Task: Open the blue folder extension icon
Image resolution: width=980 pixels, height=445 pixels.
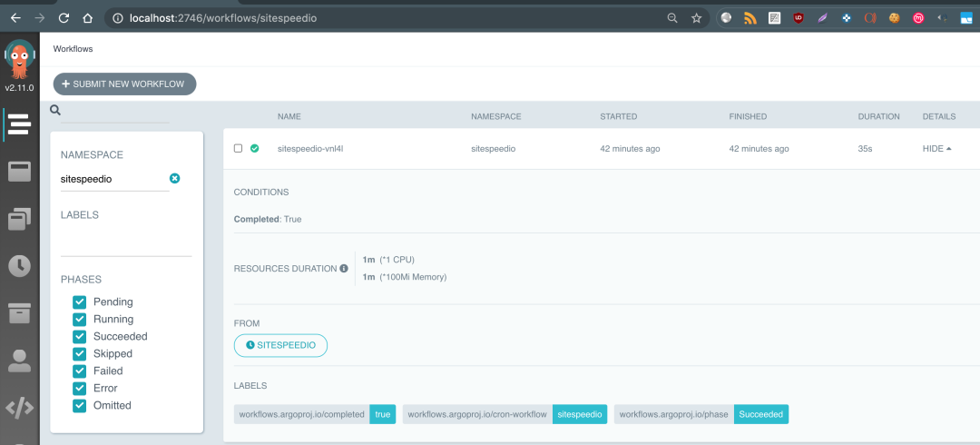Action: pos(966,18)
